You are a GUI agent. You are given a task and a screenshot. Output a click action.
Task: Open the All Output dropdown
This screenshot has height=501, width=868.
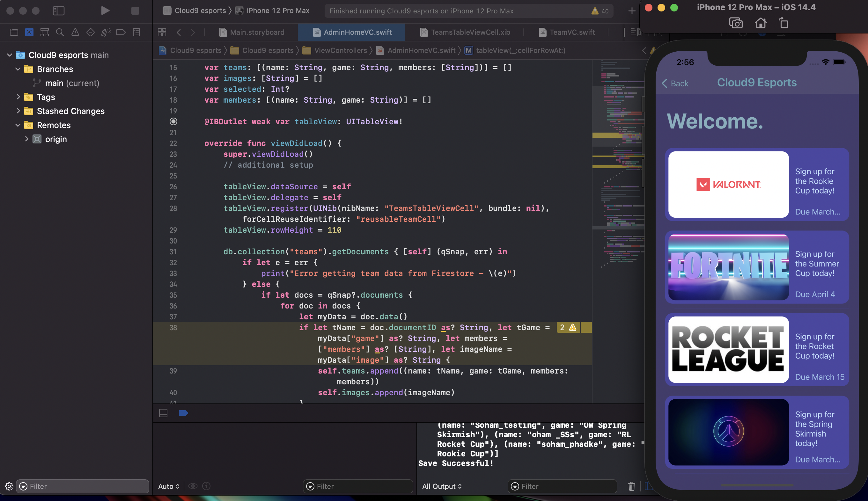click(442, 486)
